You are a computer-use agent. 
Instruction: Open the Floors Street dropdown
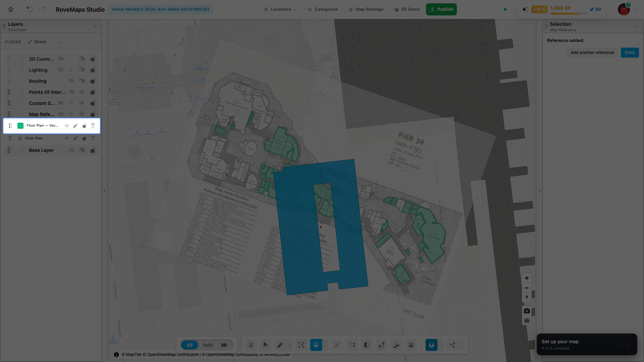click(x=44, y=42)
